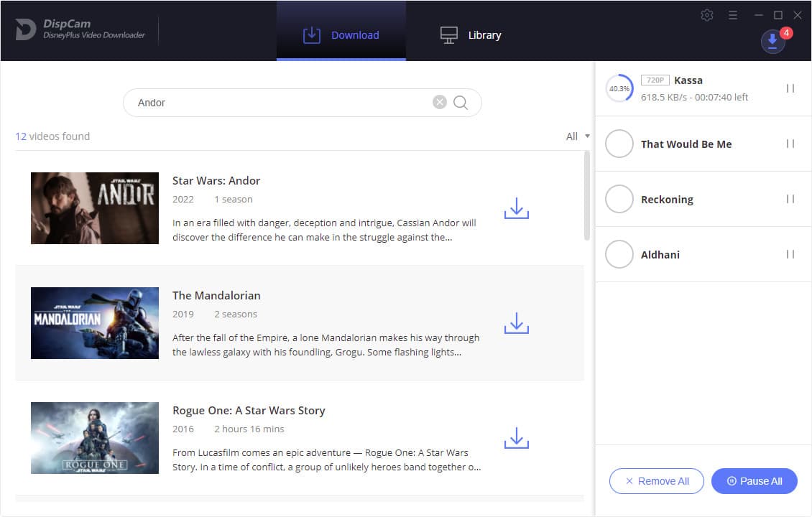
Task: Pause the Aldhani download
Action: (790, 254)
